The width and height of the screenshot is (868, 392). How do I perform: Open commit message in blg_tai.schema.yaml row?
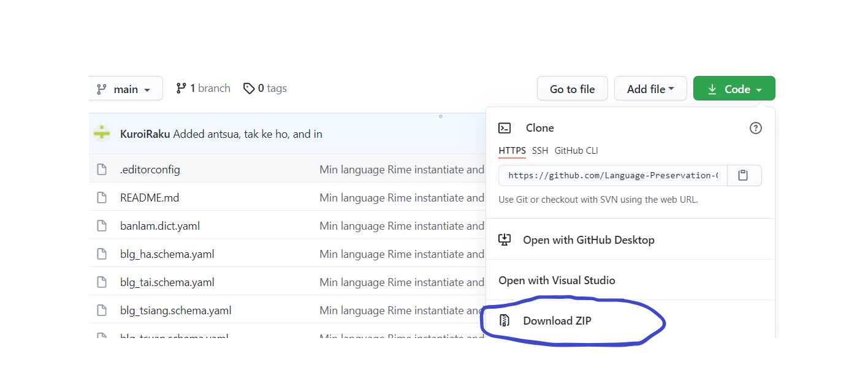(402, 282)
